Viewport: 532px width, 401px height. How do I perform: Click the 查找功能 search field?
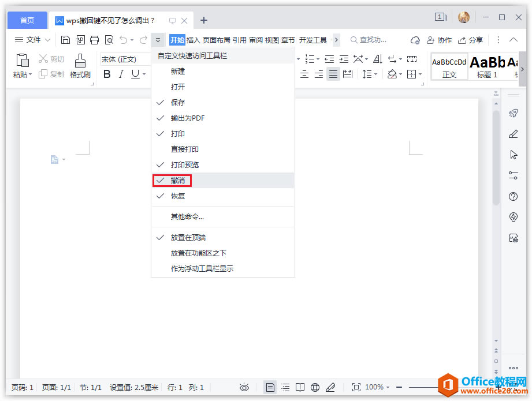point(369,40)
